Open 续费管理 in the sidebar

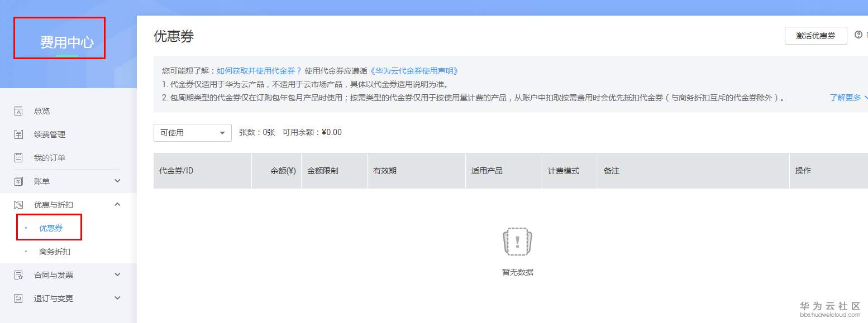pos(50,134)
